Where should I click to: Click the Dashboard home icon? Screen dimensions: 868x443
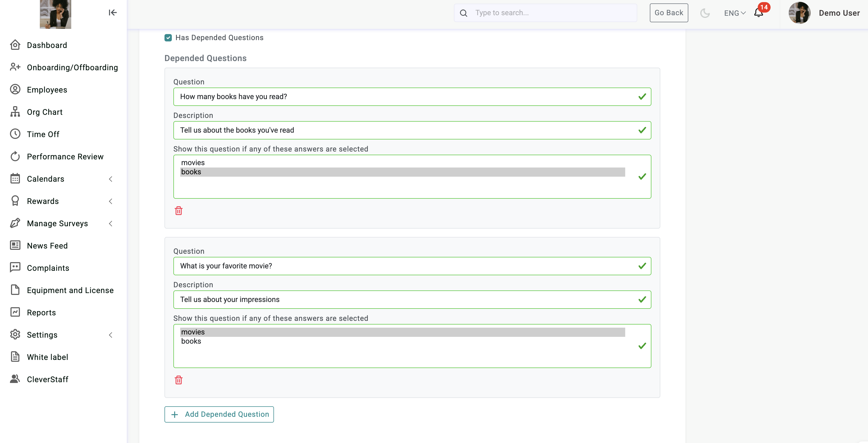pyautogui.click(x=15, y=45)
